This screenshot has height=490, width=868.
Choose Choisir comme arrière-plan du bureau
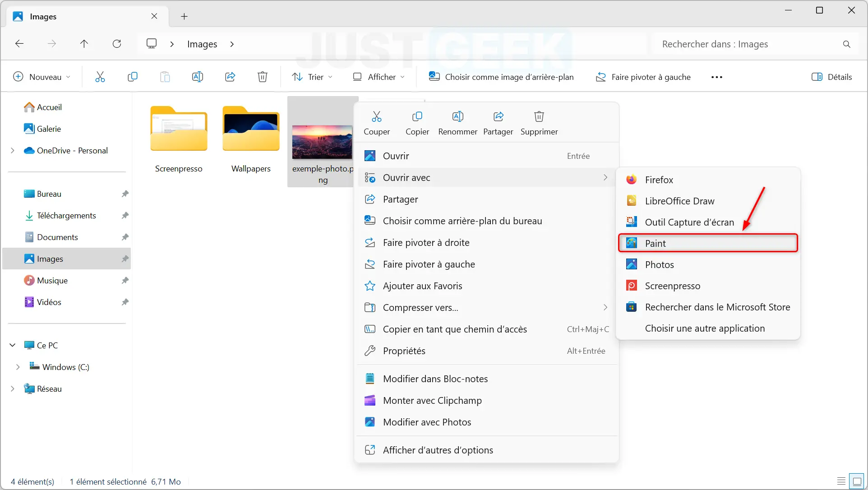[x=487, y=221]
